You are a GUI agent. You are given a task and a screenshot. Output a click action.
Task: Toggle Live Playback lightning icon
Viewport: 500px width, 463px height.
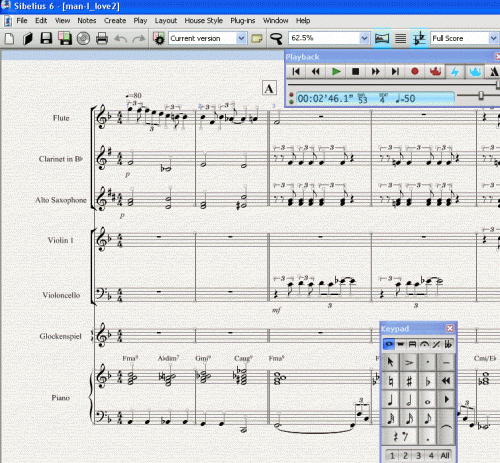tap(455, 71)
